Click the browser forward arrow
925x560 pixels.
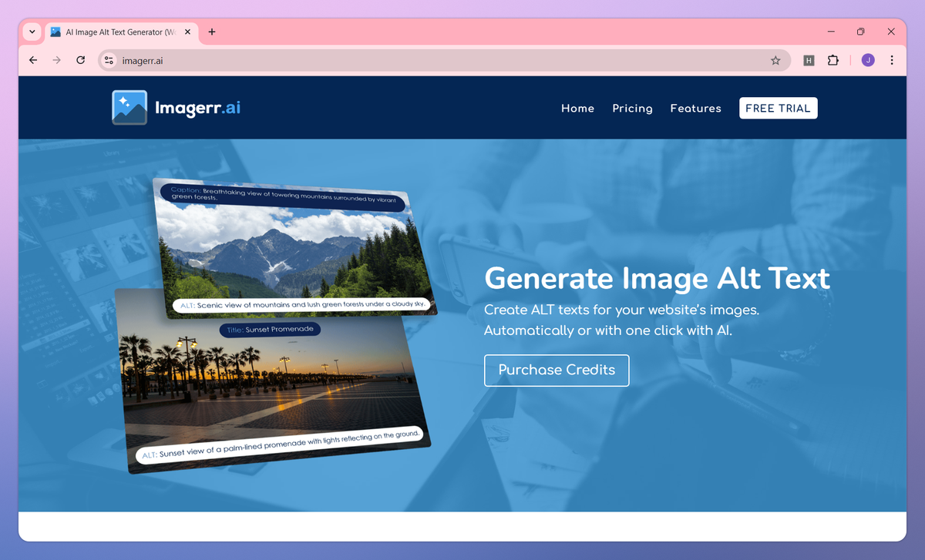[x=56, y=60]
